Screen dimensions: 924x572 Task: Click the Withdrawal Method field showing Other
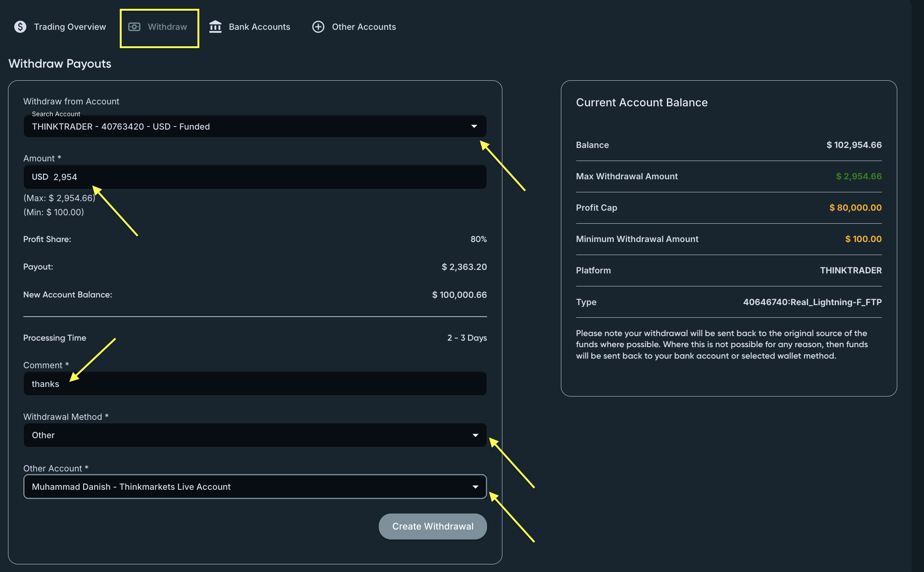(245, 435)
